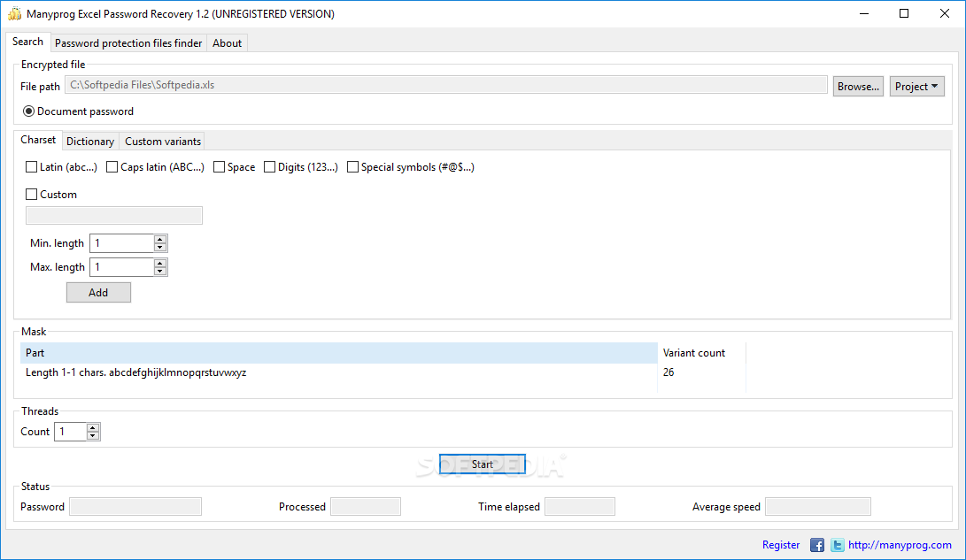Open the Custom variants tab
Viewport: 966px width, 560px height.
(163, 142)
